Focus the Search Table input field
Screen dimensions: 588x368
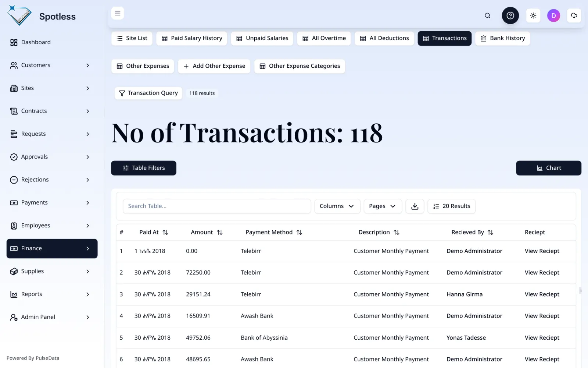pyautogui.click(x=217, y=206)
